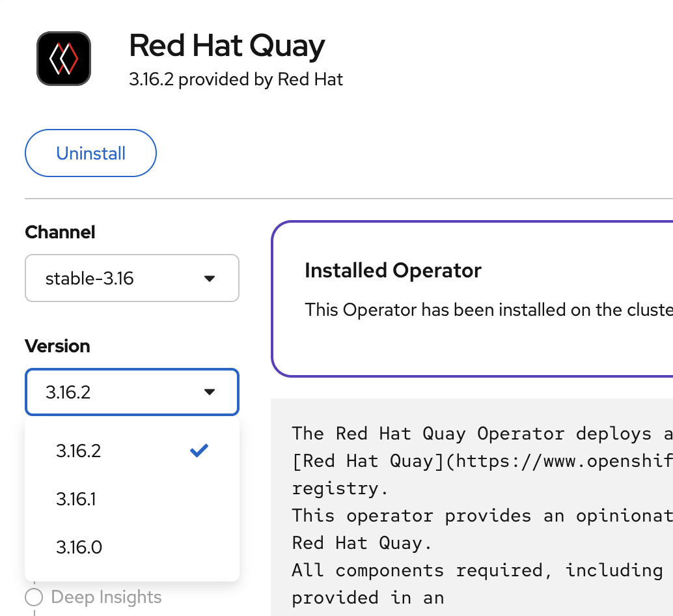Screen dimensions: 673x616
Task: Choose version 3.16.1 in the dropdown
Action: pos(76,499)
